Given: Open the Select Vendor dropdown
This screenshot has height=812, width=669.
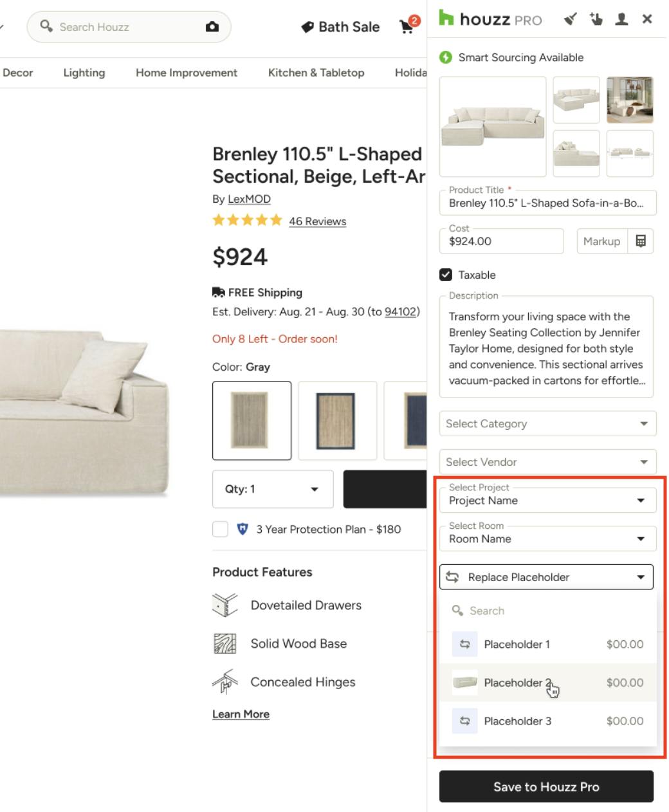Looking at the screenshot, I should 547,462.
